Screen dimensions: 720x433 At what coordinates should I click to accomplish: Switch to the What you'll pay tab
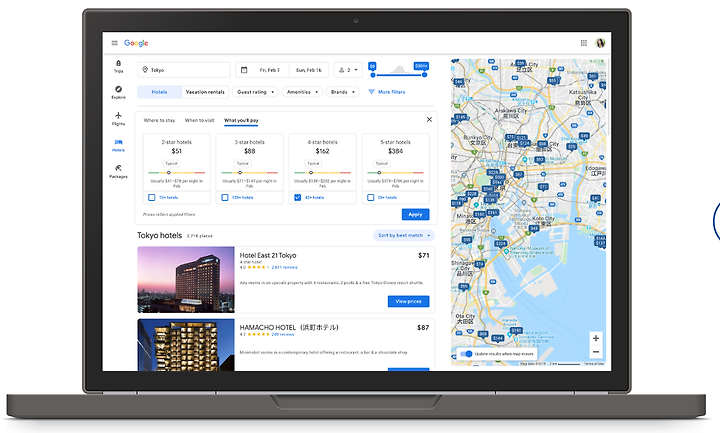(x=241, y=120)
